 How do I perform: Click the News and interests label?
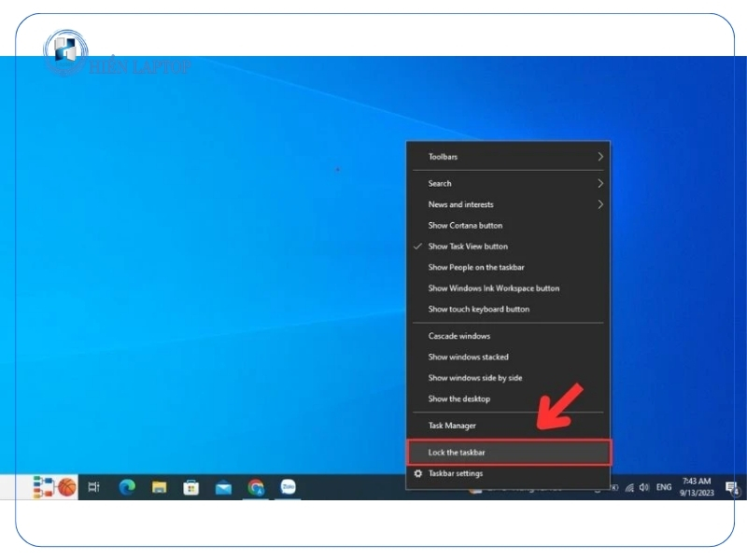tap(460, 204)
